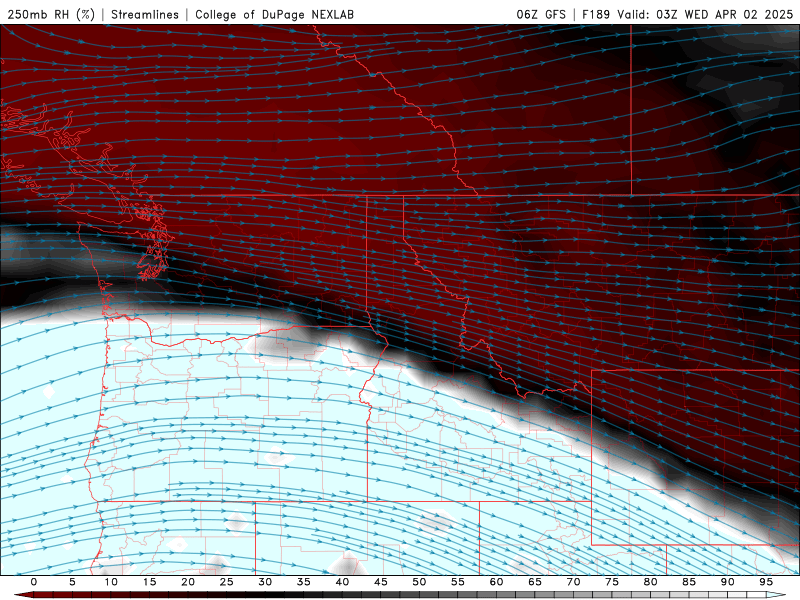Click the '50' scale label
This screenshot has width=800, height=600.
(419, 582)
